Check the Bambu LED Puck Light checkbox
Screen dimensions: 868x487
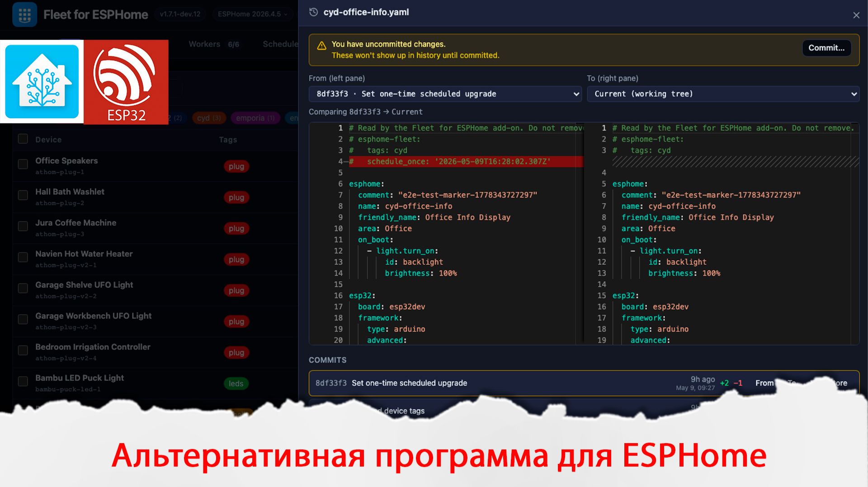coord(23,381)
